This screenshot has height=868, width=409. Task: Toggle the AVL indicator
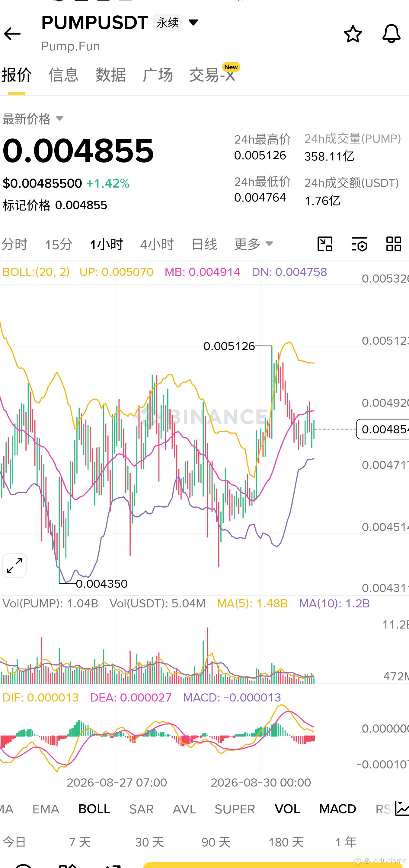click(x=184, y=809)
